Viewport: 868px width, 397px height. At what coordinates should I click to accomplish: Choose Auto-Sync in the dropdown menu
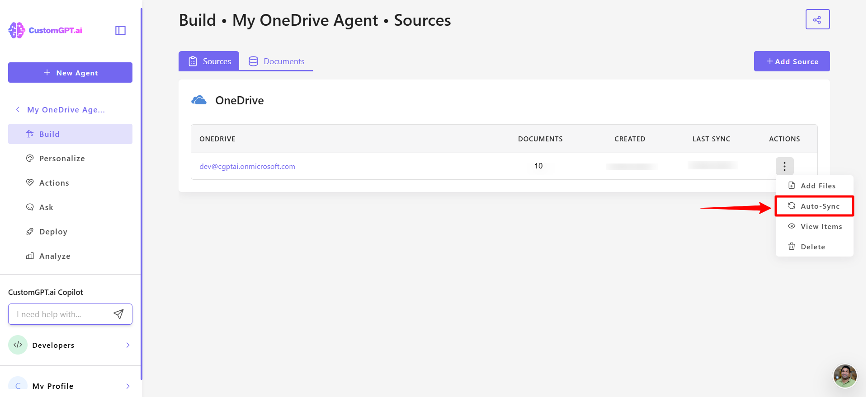(x=814, y=206)
